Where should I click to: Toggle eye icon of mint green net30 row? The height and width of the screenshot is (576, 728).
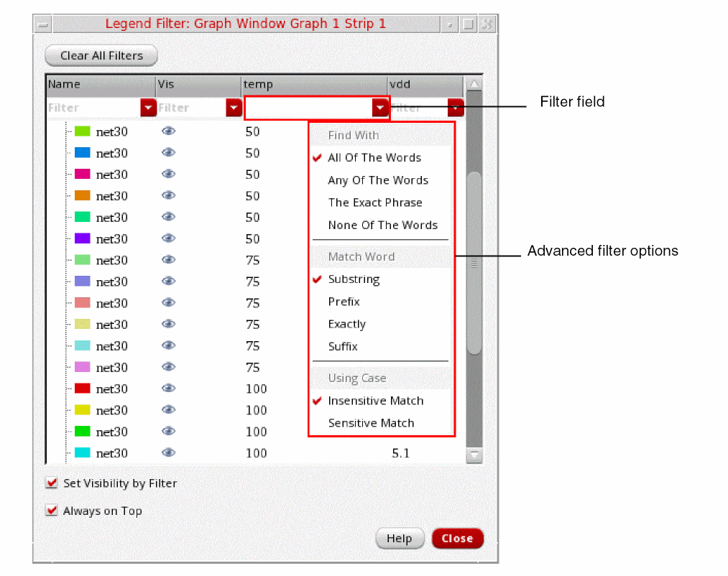(169, 217)
